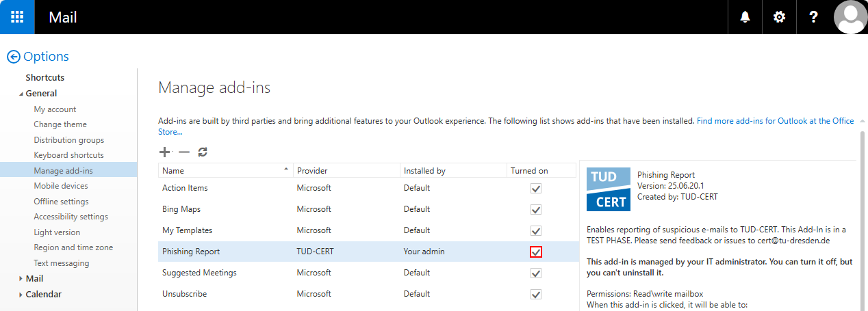Open the settings gear menu

[779, 17]
